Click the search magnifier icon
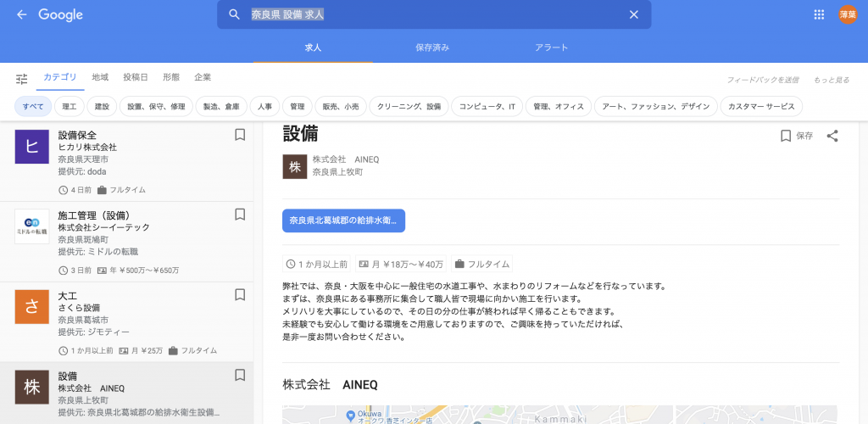The width and height of the screenshot is (868, 424). click(x=234, y=14)
